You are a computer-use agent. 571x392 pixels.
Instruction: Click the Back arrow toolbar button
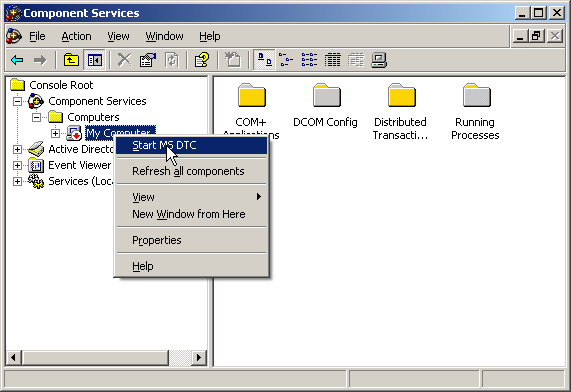pos(17,60)
